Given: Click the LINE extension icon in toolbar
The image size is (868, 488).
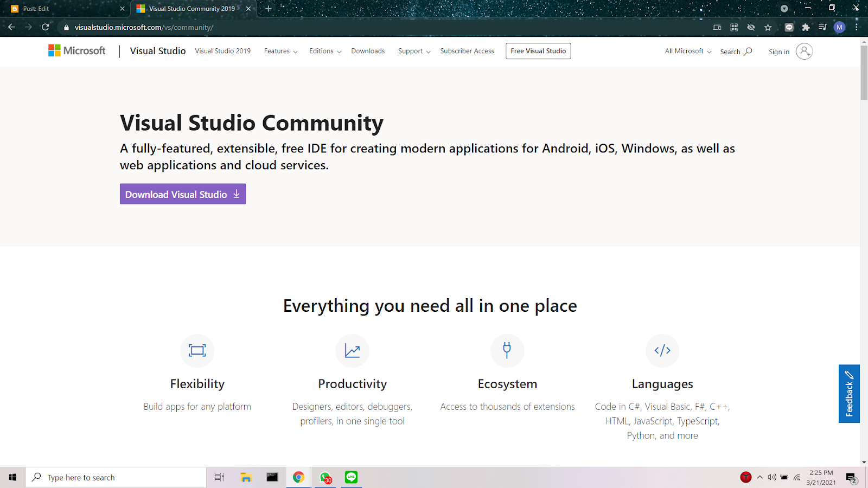Looking at the screenshot, I should click(789, 27).
